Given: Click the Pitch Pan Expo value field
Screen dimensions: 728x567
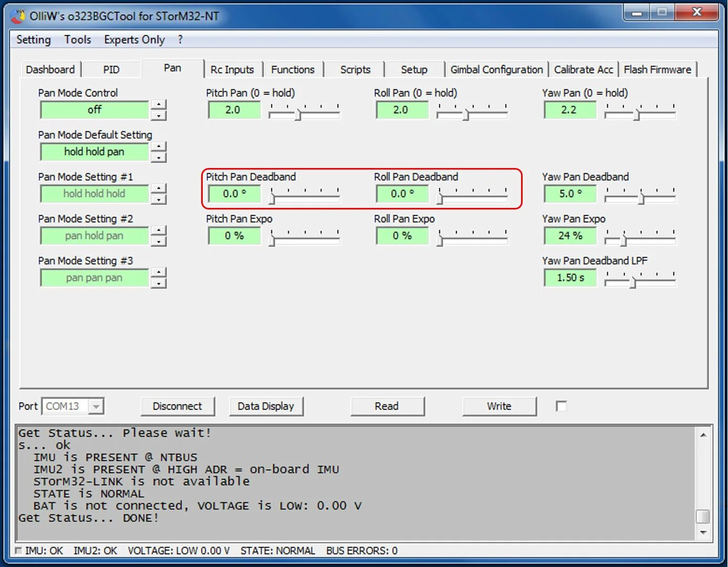Looking at the screenshot, I should [234, 236].
